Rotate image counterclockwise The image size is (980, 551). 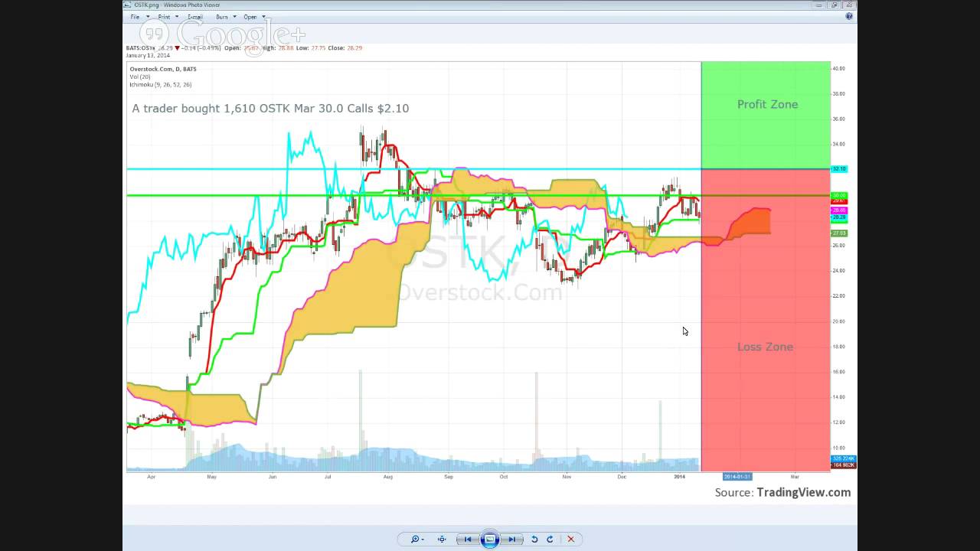tap(534, 539)
